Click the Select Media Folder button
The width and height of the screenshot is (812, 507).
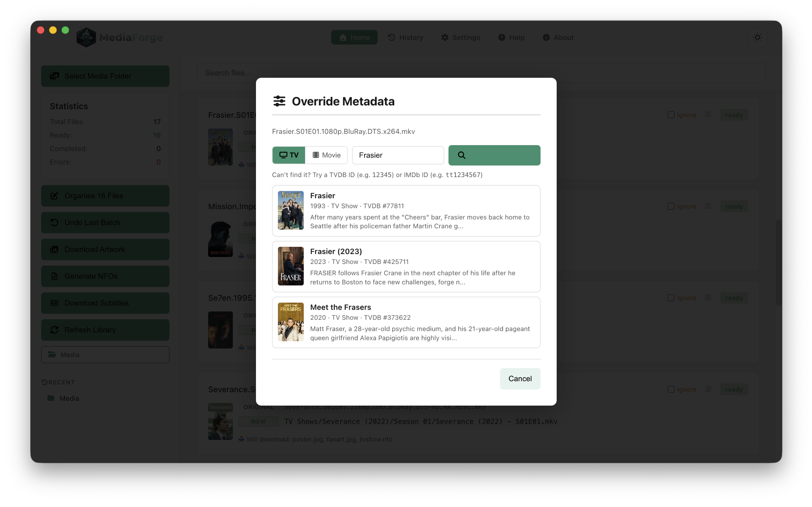[x=105, y=76]
